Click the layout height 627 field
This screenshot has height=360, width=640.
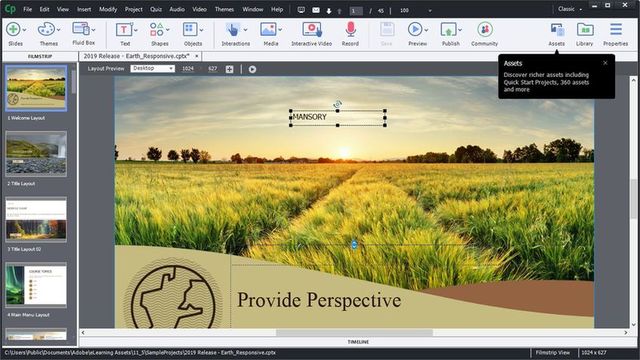[x=212, y=69]
